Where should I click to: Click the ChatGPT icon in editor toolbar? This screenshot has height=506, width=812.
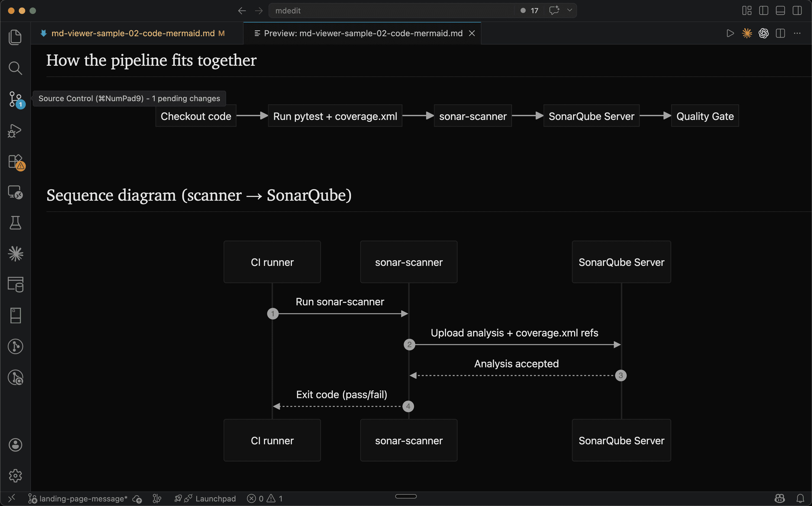[763, 33]
